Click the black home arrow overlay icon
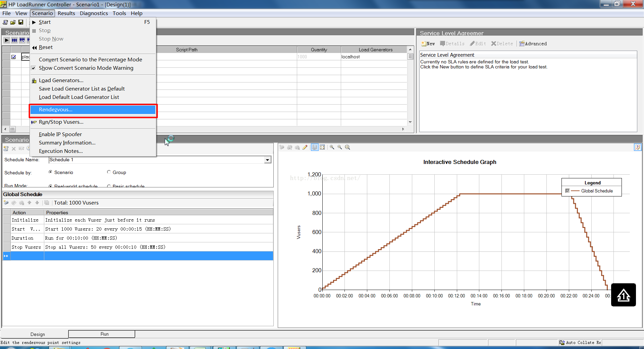The width and height of the screenshot is (644, 349). (x=624, y=295)
